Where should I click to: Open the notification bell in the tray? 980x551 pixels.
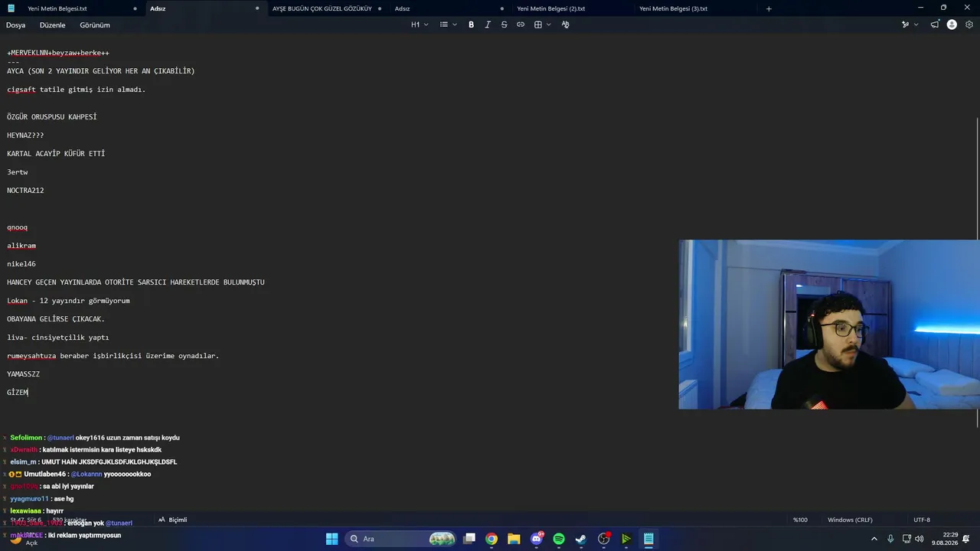coord(966,539)
